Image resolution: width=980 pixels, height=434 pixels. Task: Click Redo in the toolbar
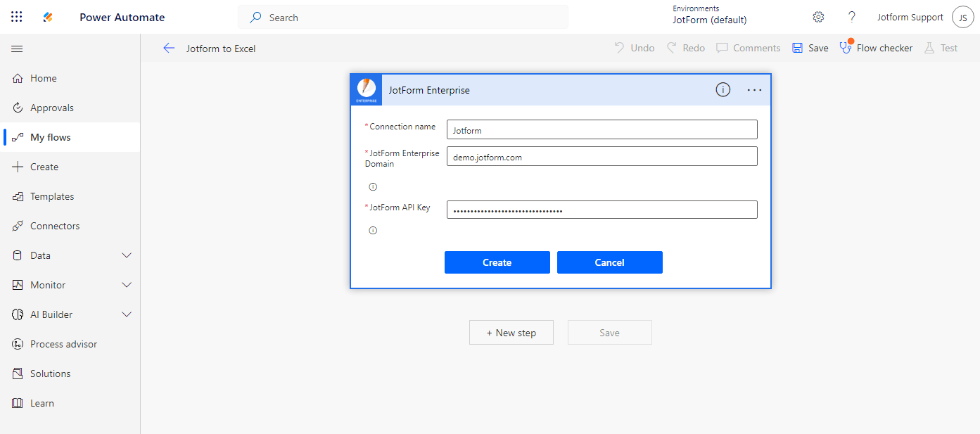click(x=686, y=48)
